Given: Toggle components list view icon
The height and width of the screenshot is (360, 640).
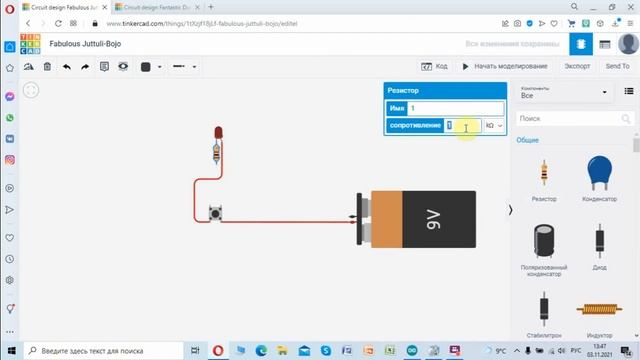Looking at the screenshot, I should (629, 91).
